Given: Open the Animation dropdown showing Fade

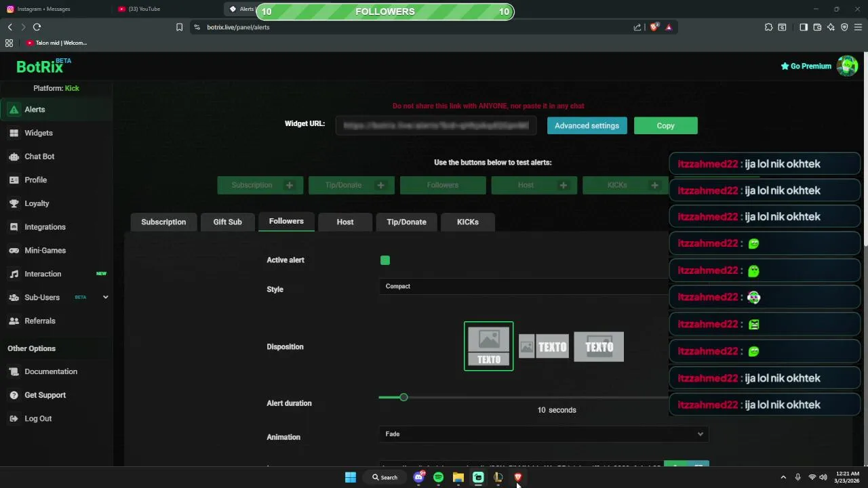Looking at the screenshot, I should (x=543, y=434).
